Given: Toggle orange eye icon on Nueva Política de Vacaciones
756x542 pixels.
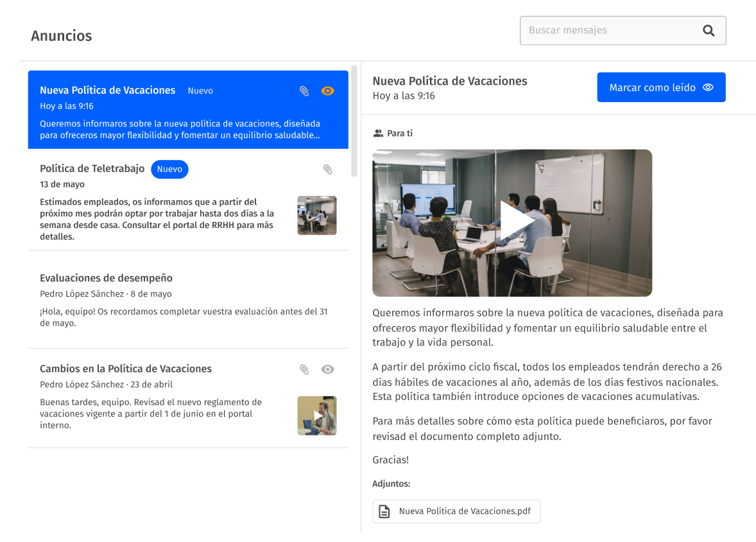Looking at the screenshot, I should (327, 91).
